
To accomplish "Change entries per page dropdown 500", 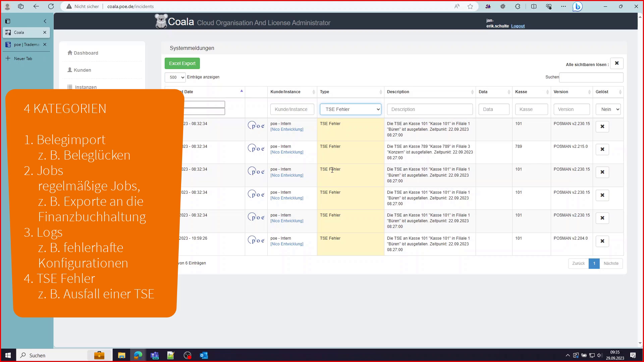I will click(x=175, y=77).
